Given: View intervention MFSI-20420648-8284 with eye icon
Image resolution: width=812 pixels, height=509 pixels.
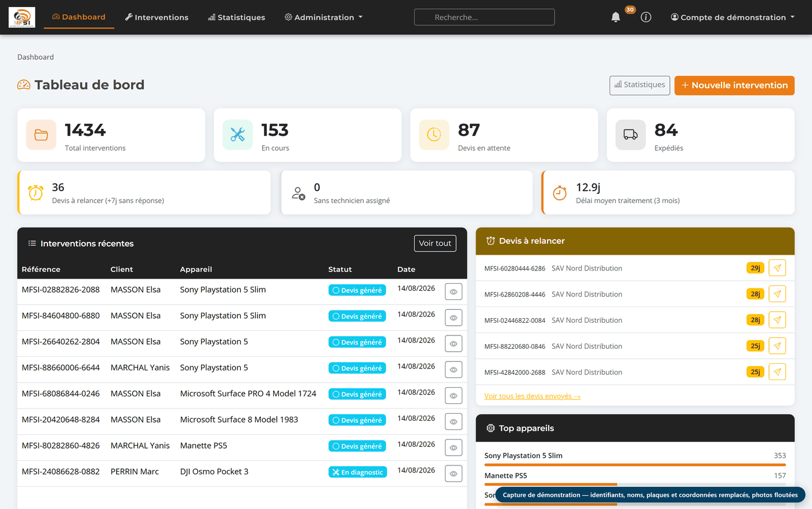Looking at the screenshot, I should point(454,422).
